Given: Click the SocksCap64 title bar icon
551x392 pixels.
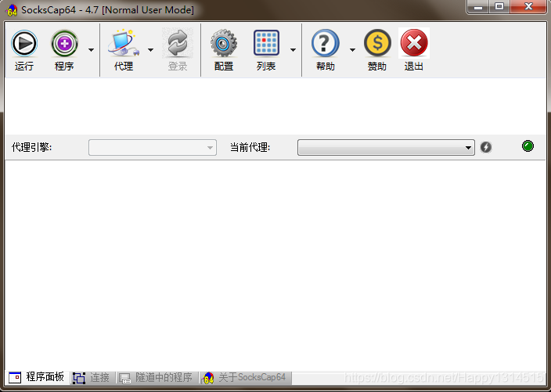Looking at the screenshot, I should click(12, 10).
